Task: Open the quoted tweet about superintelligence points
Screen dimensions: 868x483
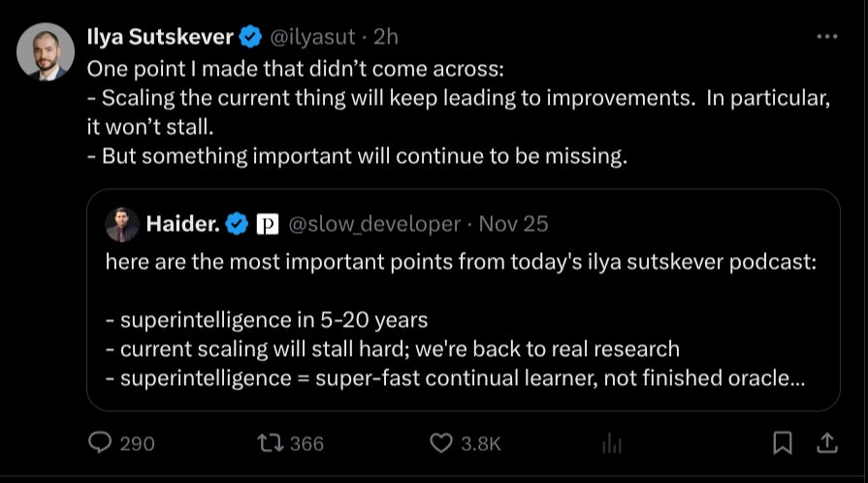Action: tap(463, 320)
